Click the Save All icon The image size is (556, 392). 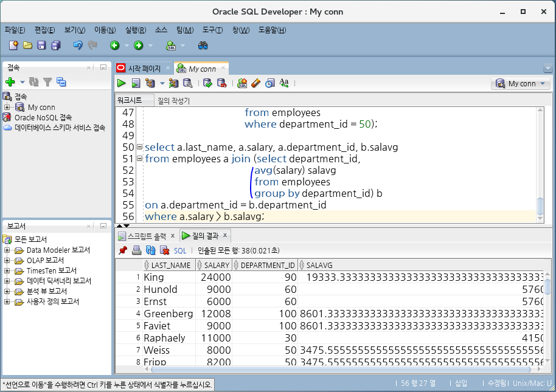(56, 46)
